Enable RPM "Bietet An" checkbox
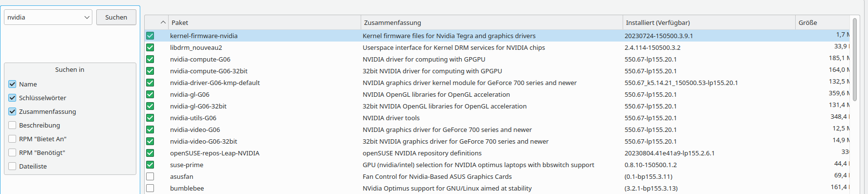 point(12,139)
